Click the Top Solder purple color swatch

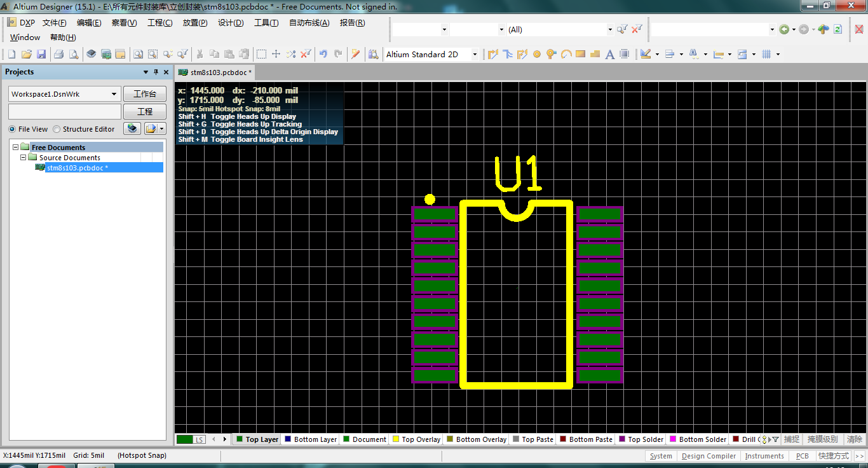(x=623, y=439)
